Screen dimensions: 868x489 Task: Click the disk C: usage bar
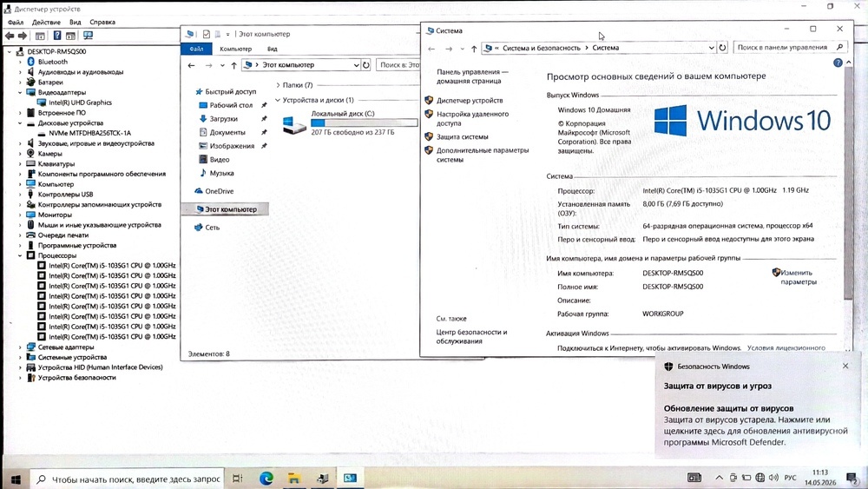(365, 123)
